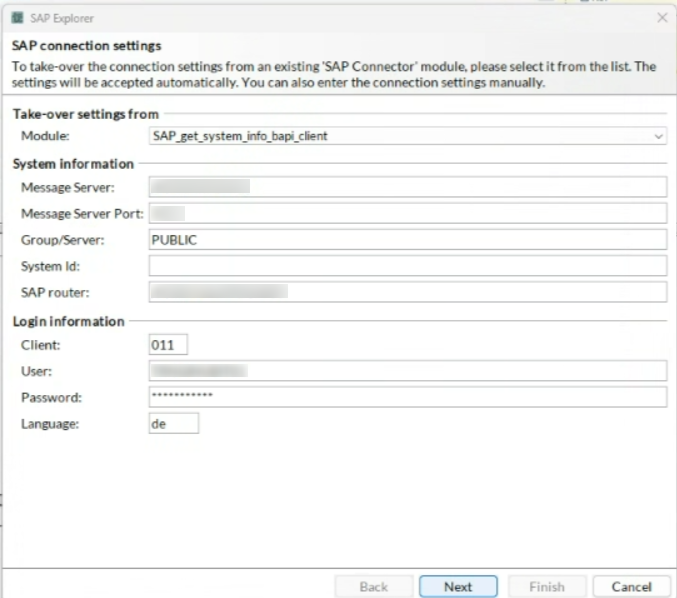Select the Group/Server field containing PUBLIC

pyautogui.click(x=407, y=239)
